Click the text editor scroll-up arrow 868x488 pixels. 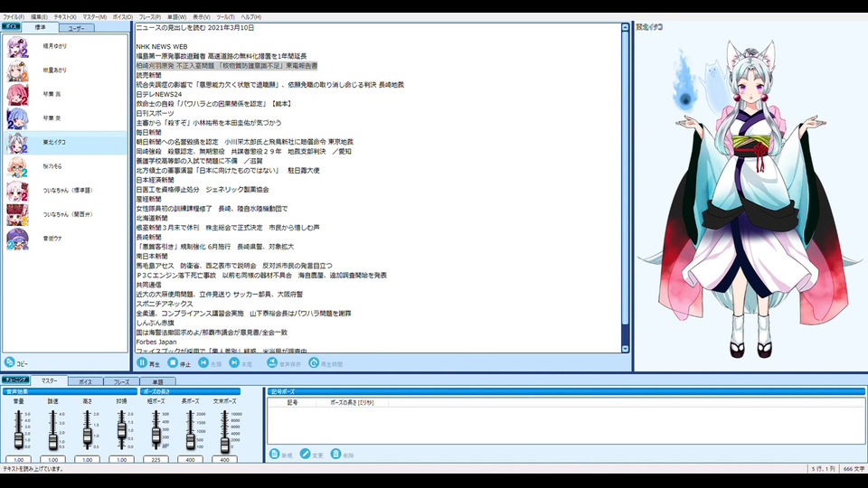625,27
